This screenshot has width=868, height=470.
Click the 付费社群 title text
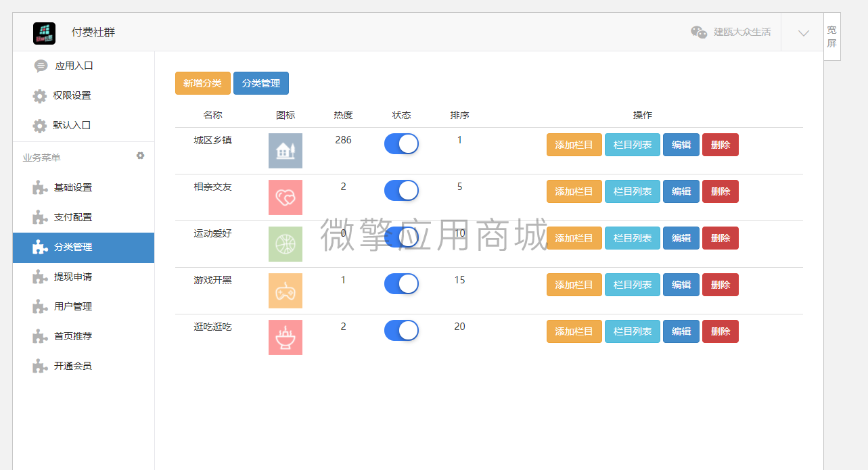click(93, 32)
